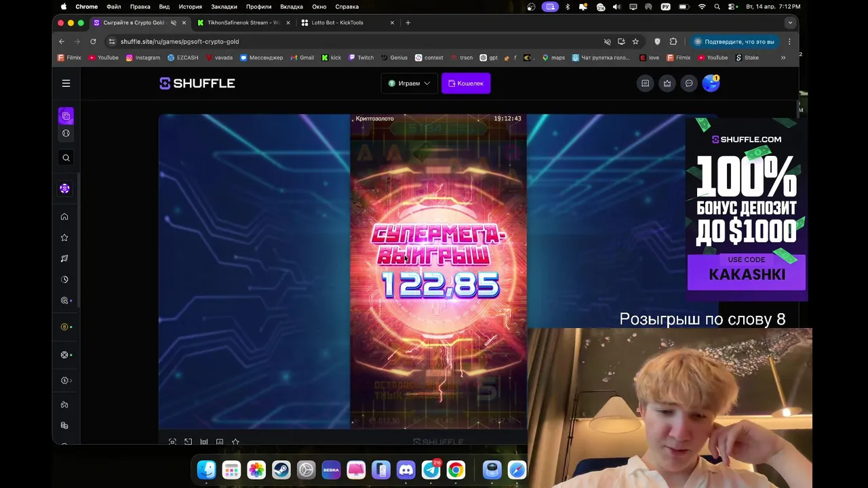
Task: Open the 'Файл' menu
Action: pos(113,7)
